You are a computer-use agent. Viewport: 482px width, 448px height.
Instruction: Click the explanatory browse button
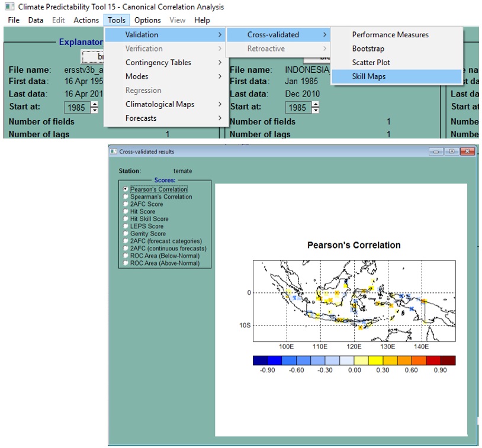pyautogui.click(x=93, y=57)
